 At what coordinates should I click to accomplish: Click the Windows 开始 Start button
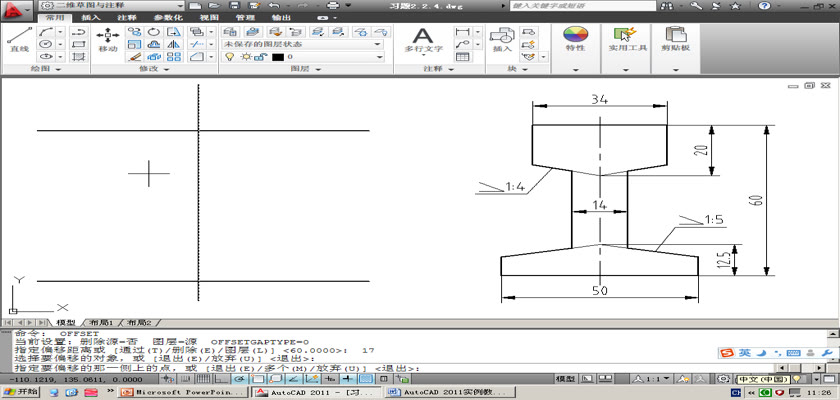(x=20, y=392)
